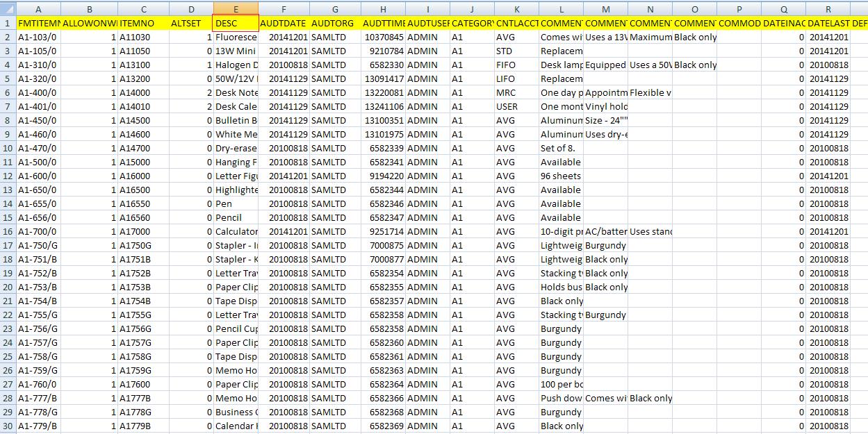Click the AUDTUSER header cell
868x434 pixels.
pos(428,23)
